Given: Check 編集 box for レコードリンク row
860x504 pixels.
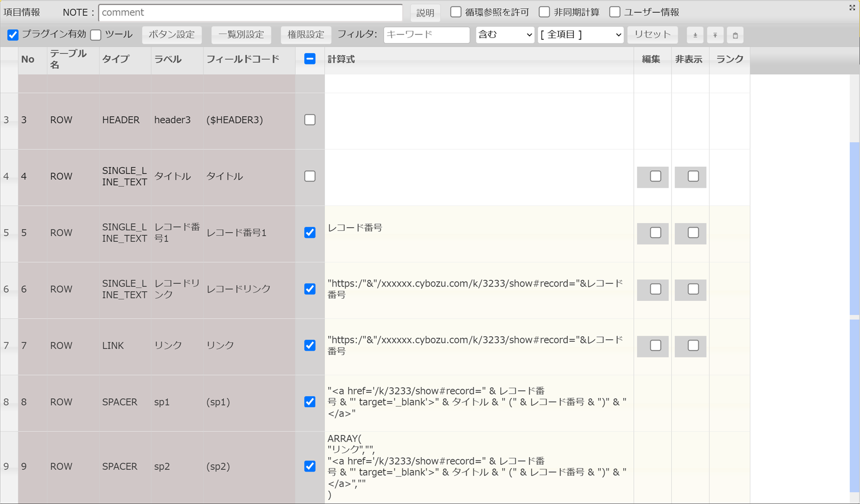Looking at the screenshot, I should (x=656, y=289).
